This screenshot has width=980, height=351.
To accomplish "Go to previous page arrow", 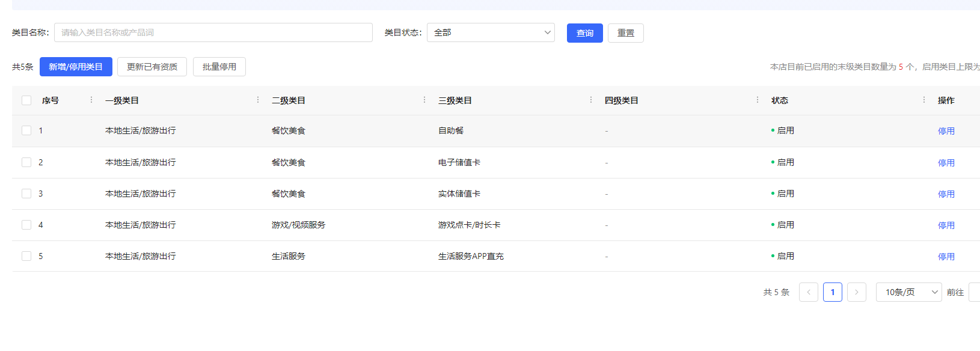I will click(808, 292).
